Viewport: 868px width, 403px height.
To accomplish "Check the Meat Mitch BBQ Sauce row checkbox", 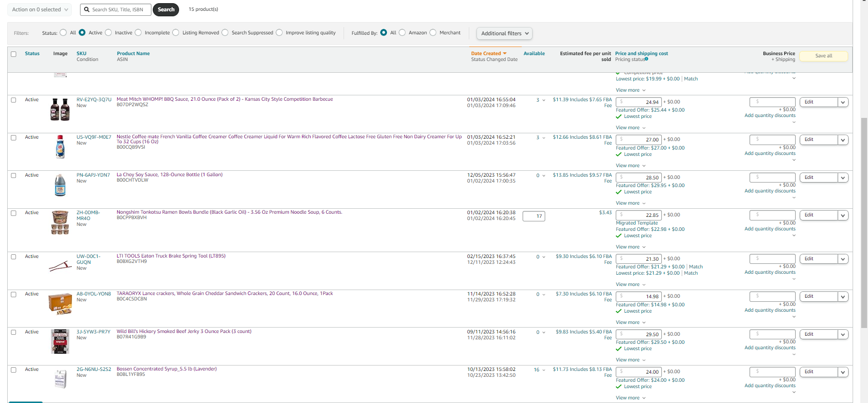I will point(14,100).
